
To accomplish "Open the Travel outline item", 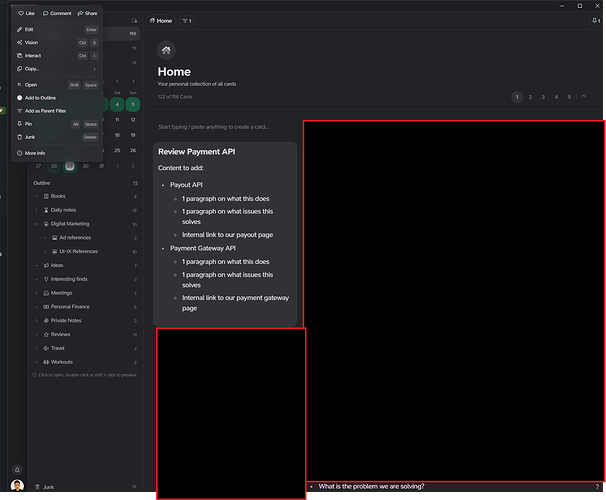I will [x=86, y=349].
